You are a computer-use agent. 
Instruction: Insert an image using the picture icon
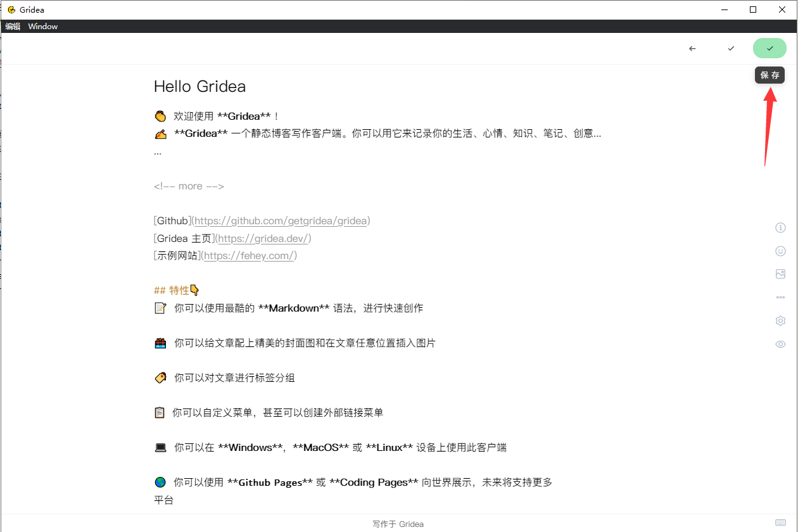click(780, 274)
